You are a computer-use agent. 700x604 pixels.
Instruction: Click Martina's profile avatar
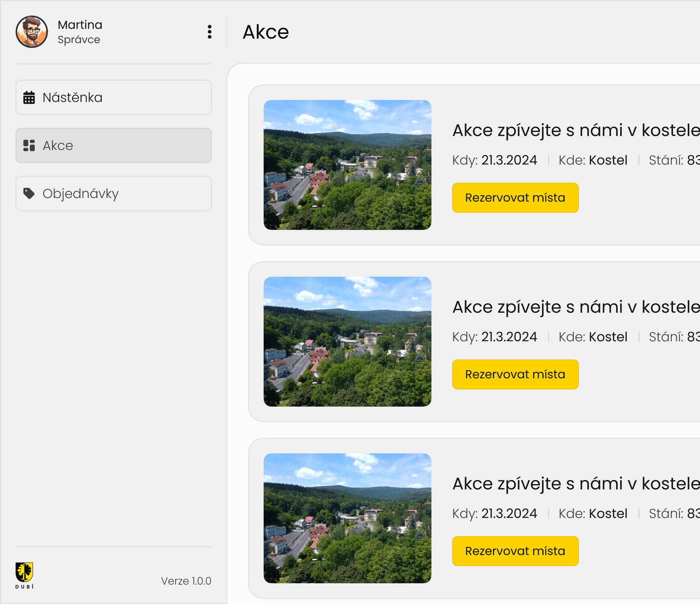click(32, 32)
